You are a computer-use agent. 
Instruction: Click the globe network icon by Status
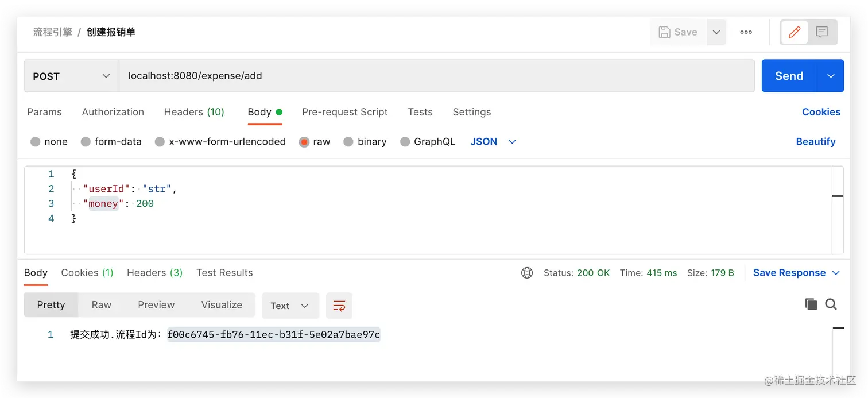527,273
